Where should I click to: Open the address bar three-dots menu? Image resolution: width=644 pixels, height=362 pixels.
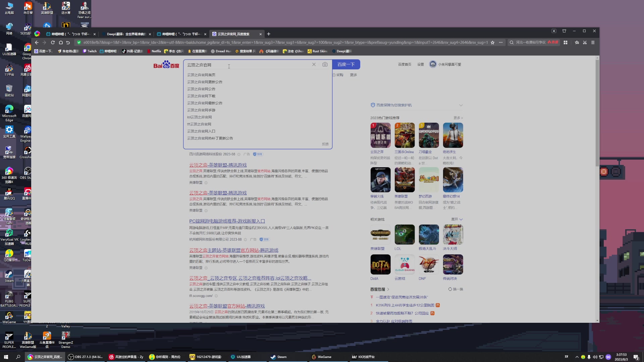501,43
